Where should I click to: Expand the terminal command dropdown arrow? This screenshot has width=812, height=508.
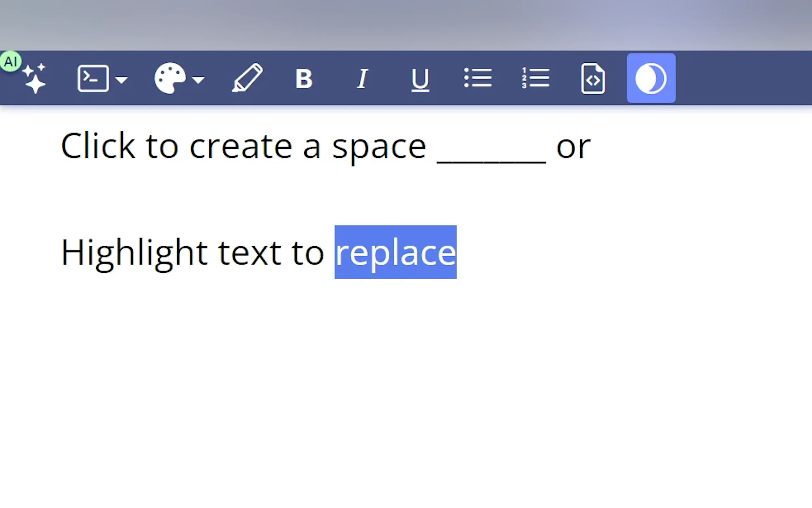(x=121, y=80)
